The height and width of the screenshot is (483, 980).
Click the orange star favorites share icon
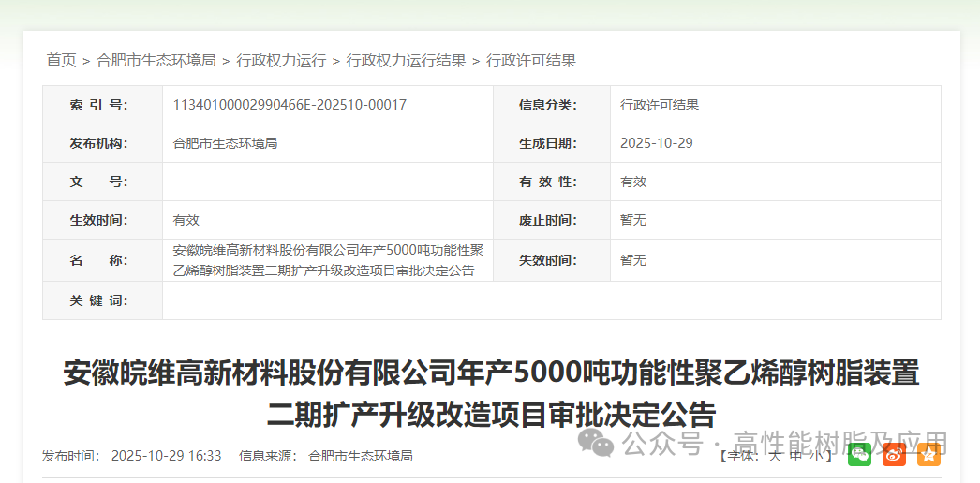coord(928,455)
